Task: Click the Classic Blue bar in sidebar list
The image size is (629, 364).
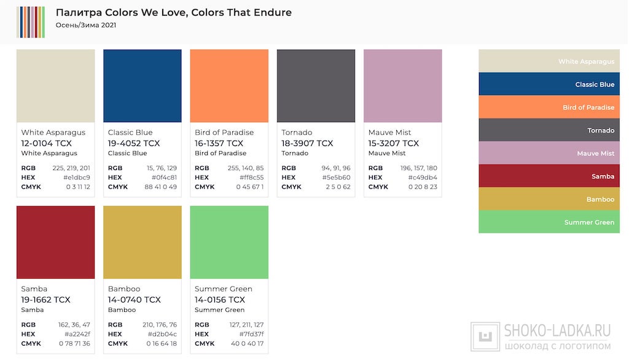Action: [549, 84]
